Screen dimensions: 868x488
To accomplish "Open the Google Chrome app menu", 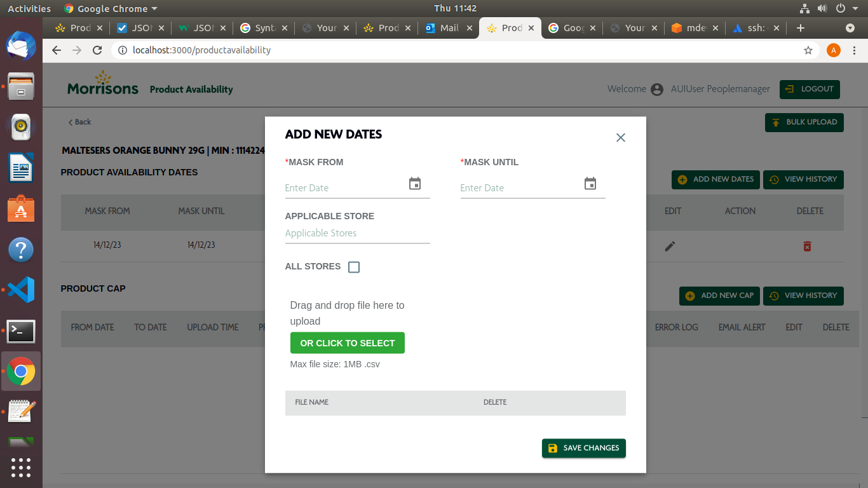I will tap(111, 8).
